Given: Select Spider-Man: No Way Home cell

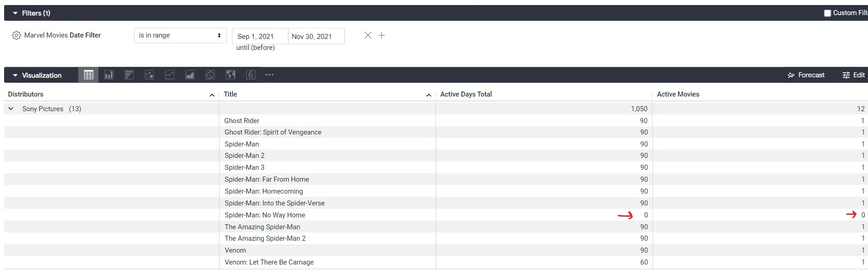Looking at the screenshot, I should click(265, 215).
